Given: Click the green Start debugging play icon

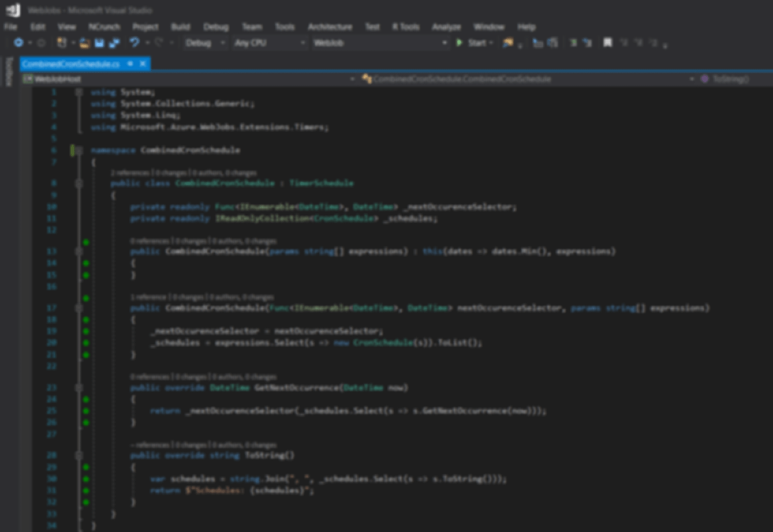Looking at the screenshot, I should click(x=459, y=43).
